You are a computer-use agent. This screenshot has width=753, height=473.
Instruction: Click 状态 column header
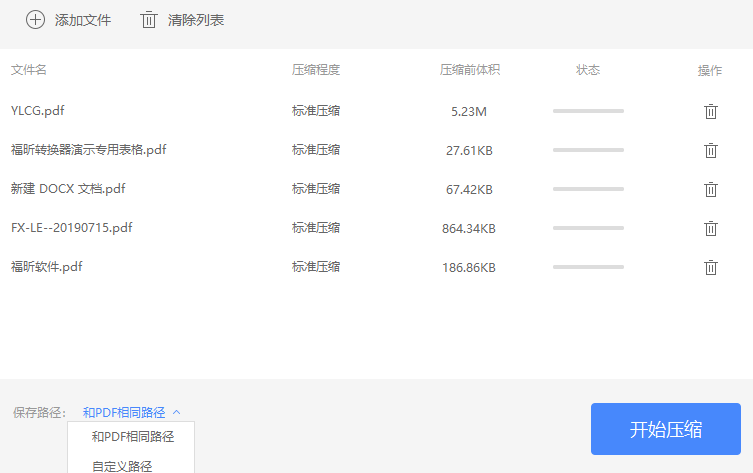(x=588, y=70)
